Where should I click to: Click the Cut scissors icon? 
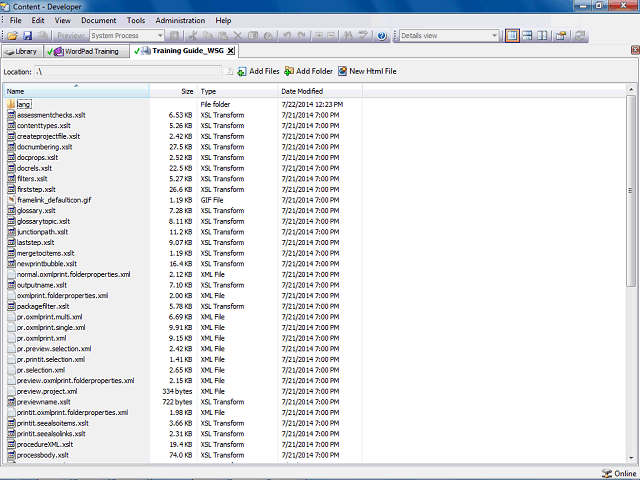coord(192,36)
